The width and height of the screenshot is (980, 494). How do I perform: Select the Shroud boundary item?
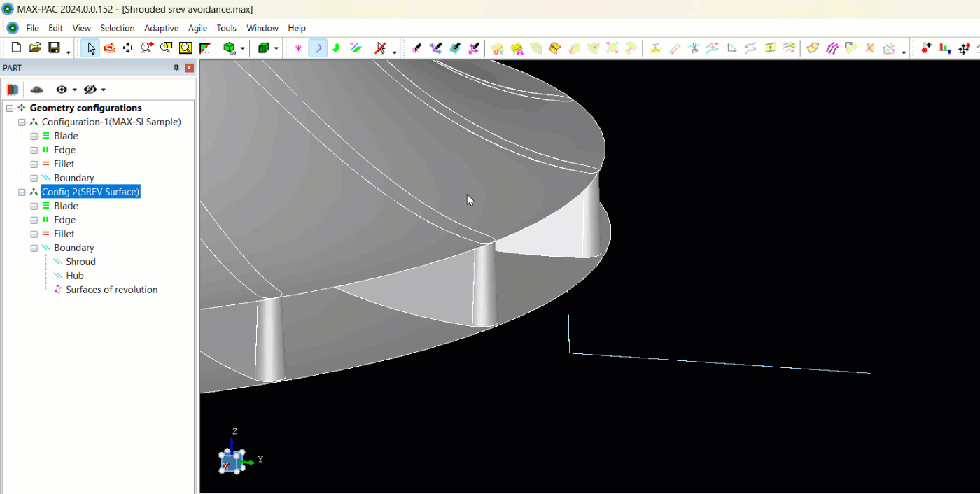80,262
